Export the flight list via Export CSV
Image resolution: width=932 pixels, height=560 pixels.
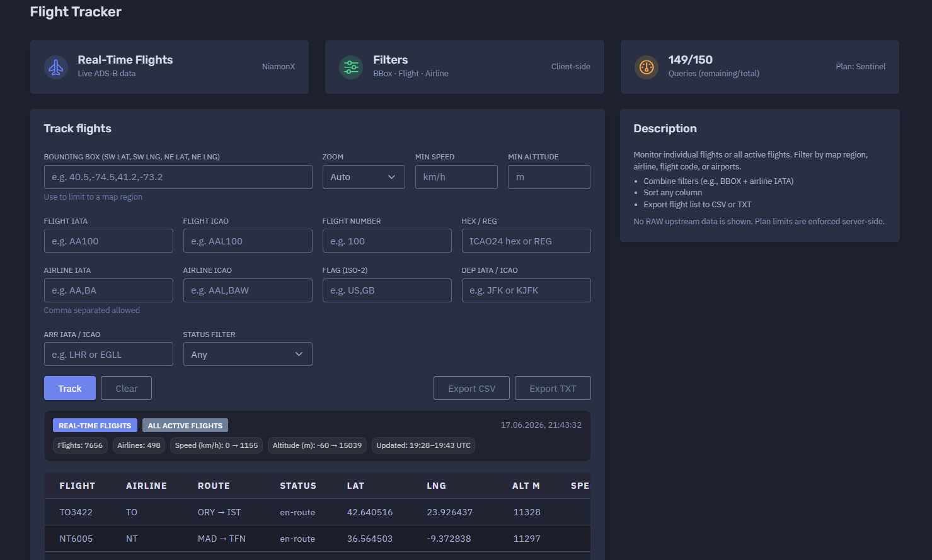tap(472, 388)
